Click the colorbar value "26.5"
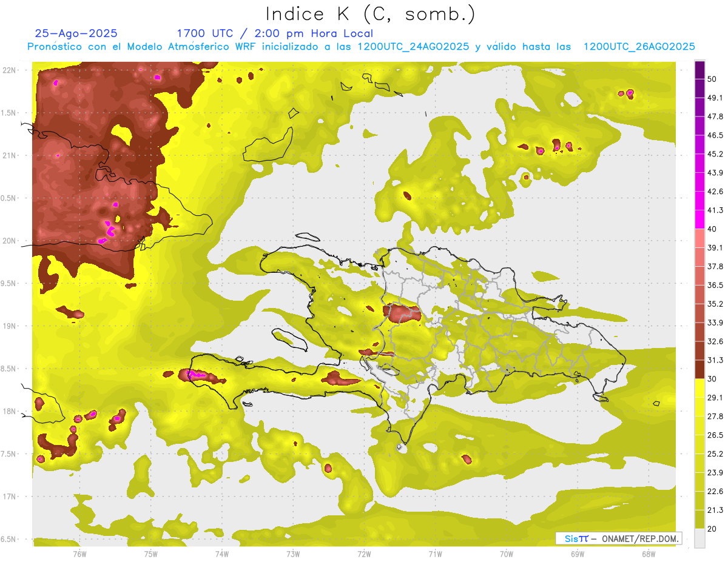 (x=715, y=435)
